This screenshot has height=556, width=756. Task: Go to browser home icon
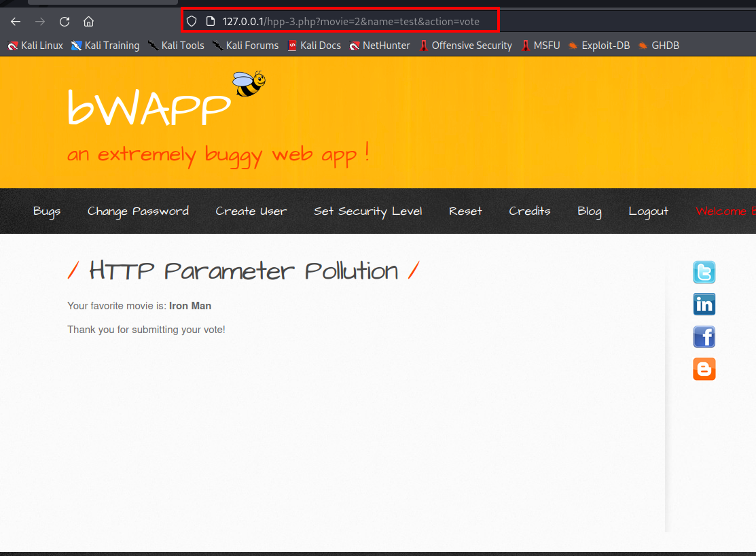(88, 21)
